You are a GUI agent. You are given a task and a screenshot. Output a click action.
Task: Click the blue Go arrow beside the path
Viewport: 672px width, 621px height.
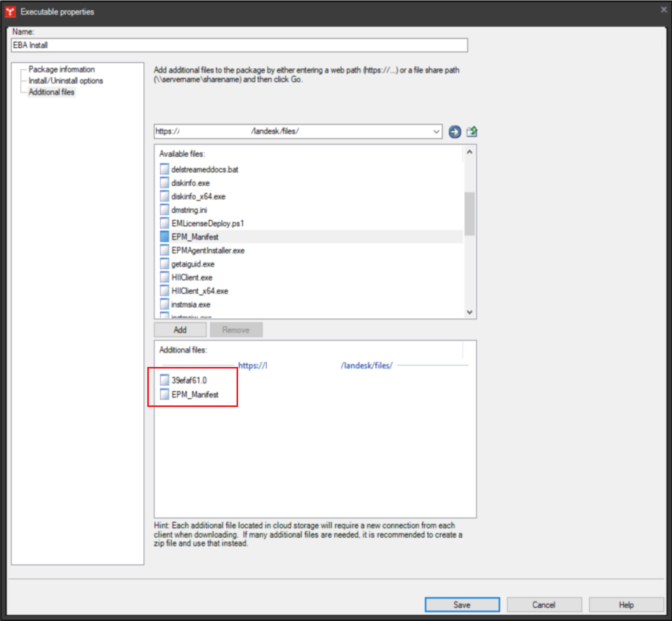click(x=454, y=132)
